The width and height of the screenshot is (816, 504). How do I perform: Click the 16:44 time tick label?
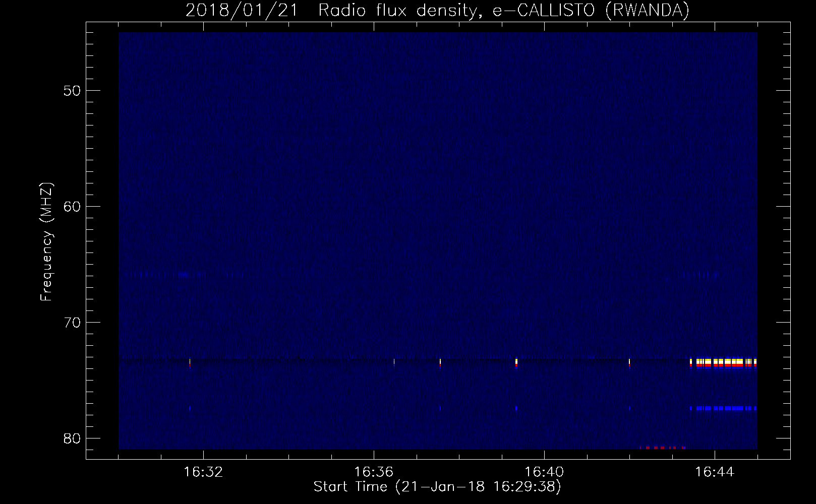pyautogui.click(x=715, y=472)
